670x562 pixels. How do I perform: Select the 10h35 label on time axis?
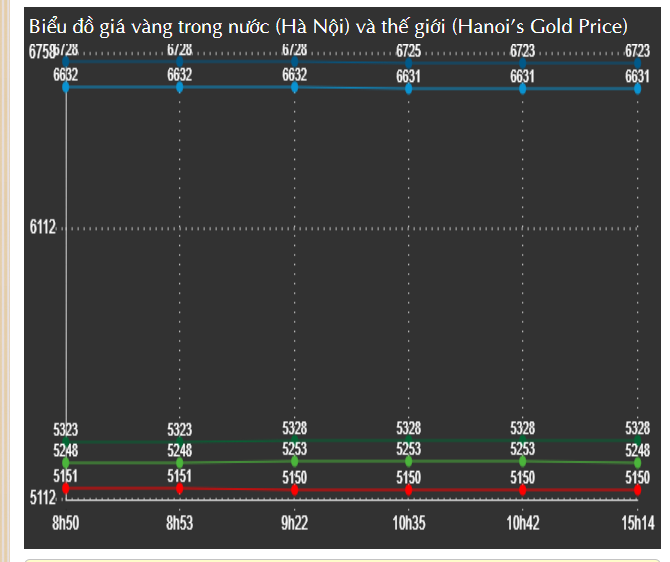[409, 523]
